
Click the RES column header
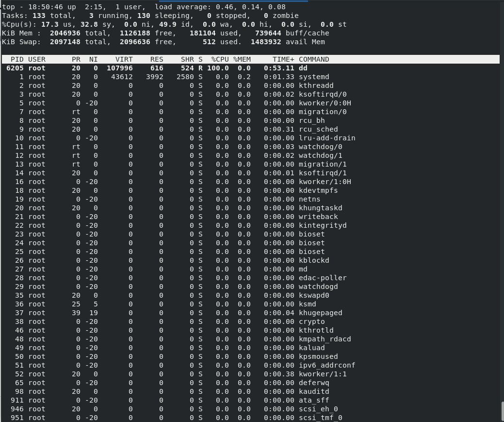(x=157, y=59)
